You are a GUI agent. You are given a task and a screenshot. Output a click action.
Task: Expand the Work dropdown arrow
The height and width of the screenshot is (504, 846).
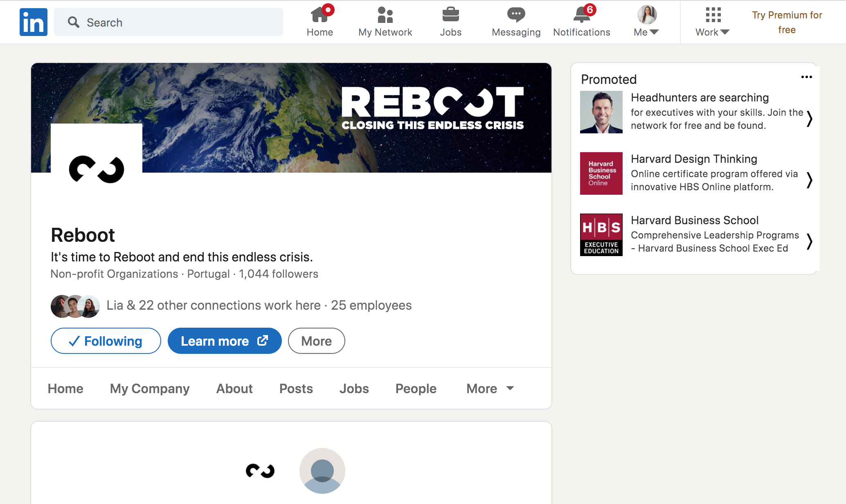click(725, 32)
